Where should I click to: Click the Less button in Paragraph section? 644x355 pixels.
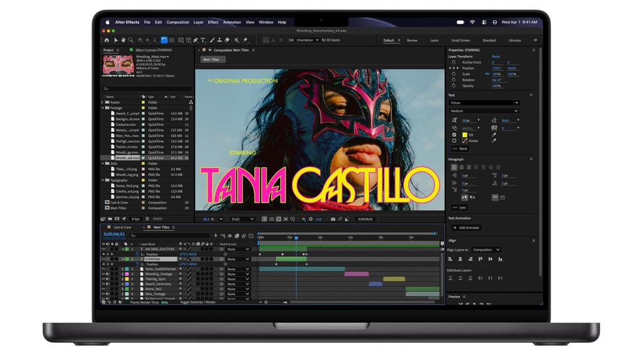pyautogui.click(x=460, y=208)
